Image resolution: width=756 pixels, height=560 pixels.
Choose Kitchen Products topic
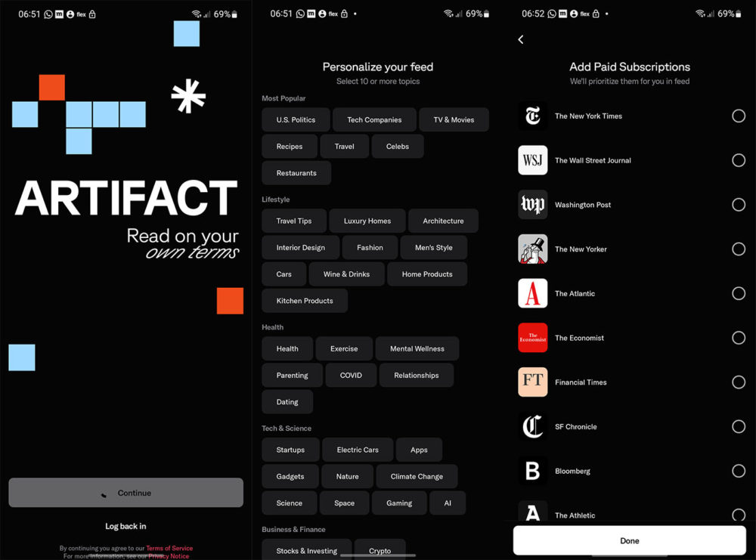pyautogui.click(x=304, y=301)
